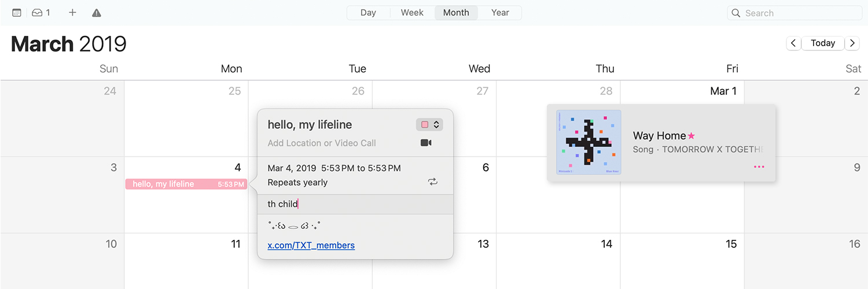Click the warning triangle icon
The image size is (868, 289).
click(x=97, y=13)
